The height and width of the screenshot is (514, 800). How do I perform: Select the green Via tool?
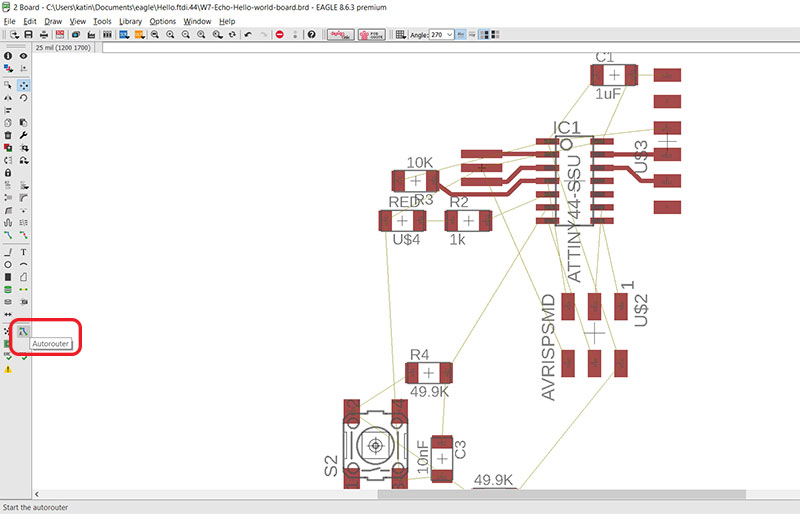[x=8, y=289]
